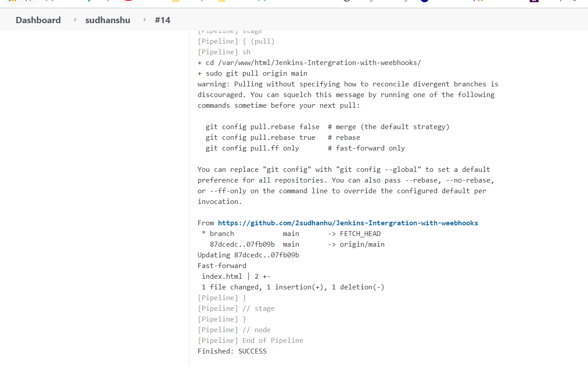The width and height of the screenshot is (588, 366).
Task: Click the grouped pinned tab favicon
Action: click(x=28, y=2)
